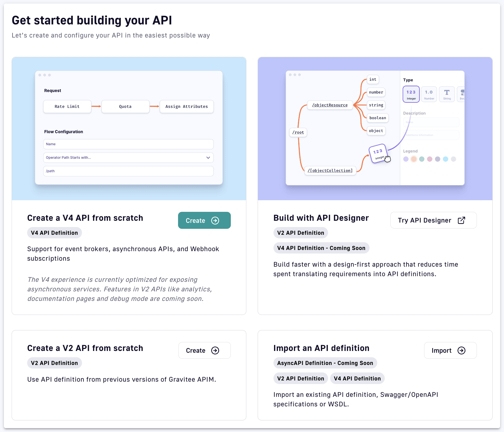
Task: Click the /path input field
Action: [128, 171]
